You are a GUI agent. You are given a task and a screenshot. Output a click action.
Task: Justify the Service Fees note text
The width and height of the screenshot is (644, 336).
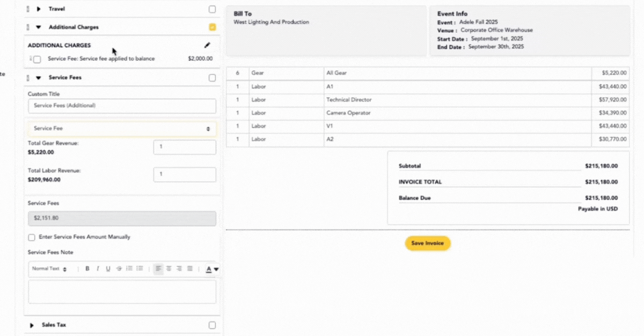(x=189, y=268)
